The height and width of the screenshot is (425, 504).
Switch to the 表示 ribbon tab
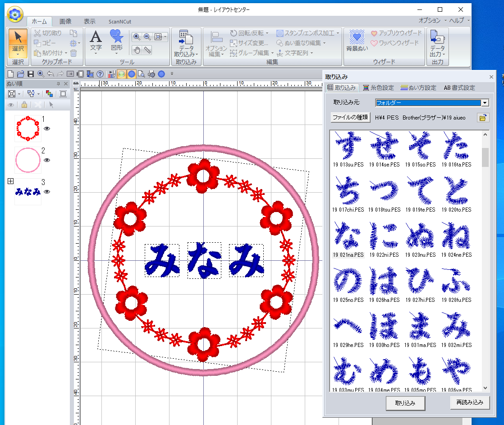[x=89, y=21]
